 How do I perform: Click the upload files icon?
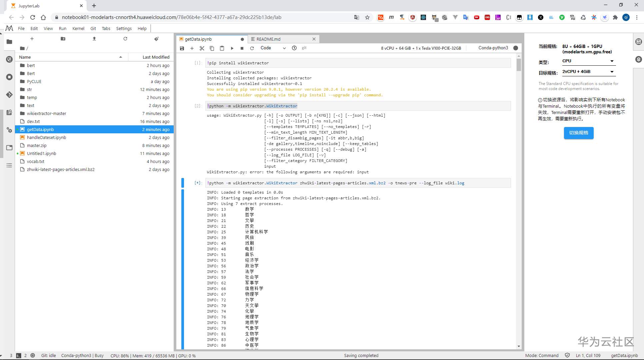pyautogui.click(x=94, y=39)
